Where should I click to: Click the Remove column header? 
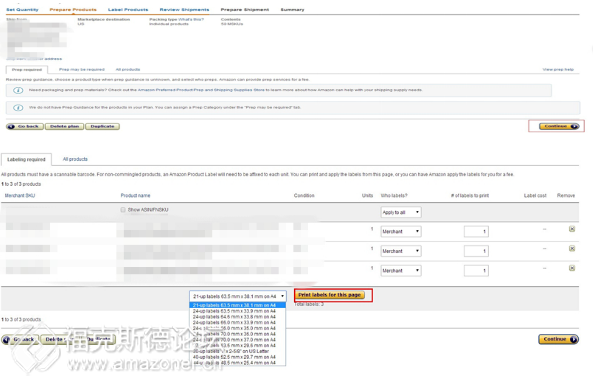(x=566, y=196)
